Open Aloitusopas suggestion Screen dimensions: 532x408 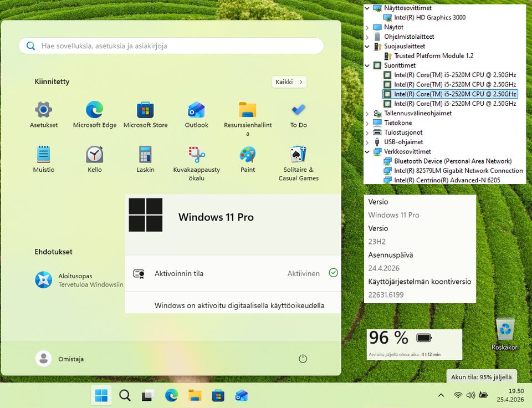79,280
